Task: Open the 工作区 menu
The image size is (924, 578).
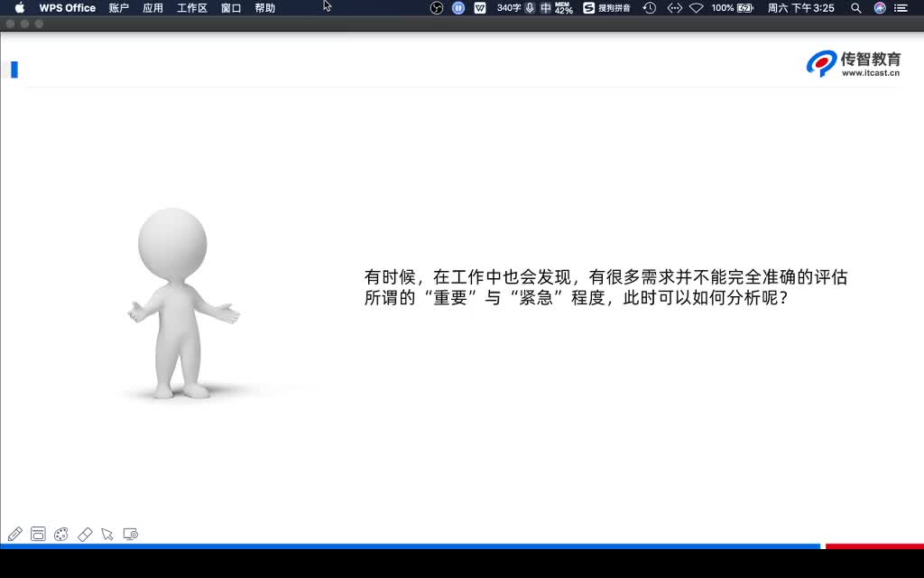Action: [192, 7]
